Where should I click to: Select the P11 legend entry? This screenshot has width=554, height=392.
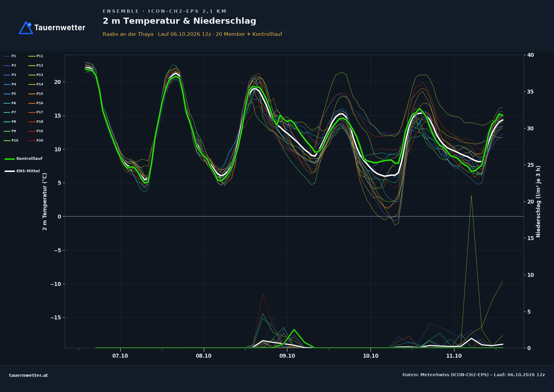36,56
